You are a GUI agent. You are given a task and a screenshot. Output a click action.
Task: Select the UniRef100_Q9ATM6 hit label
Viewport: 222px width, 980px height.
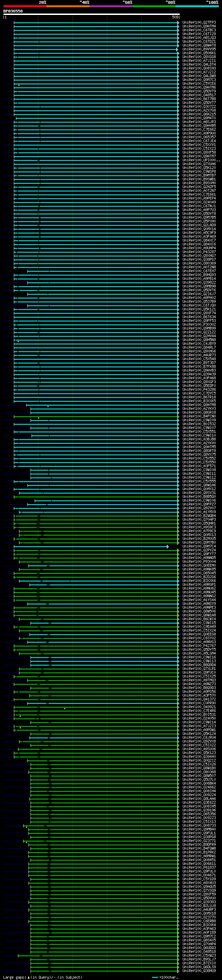199,88
